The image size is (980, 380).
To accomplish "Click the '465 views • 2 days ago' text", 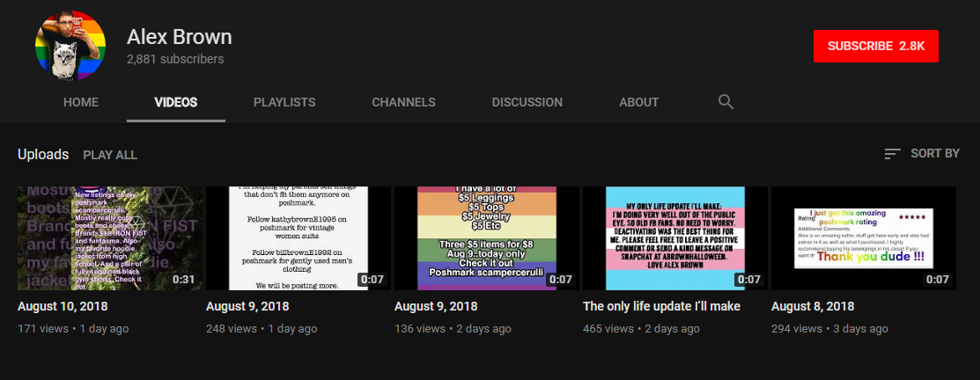I will (x=641, y=329).
